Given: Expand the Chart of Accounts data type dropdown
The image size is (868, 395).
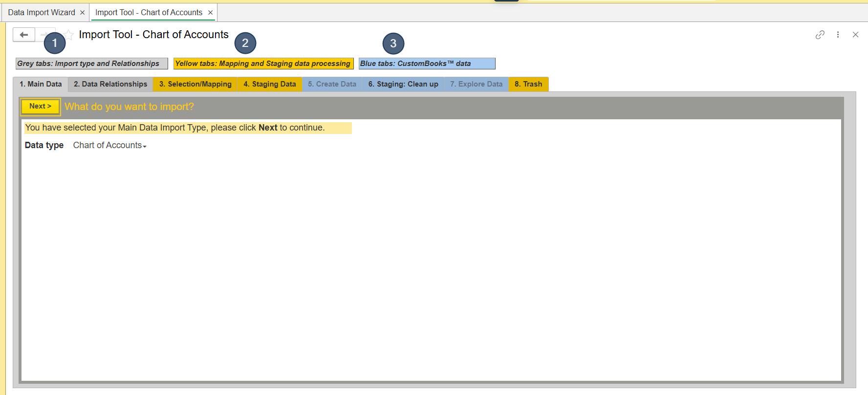Looking at the screenshot, I should (109, 145).
